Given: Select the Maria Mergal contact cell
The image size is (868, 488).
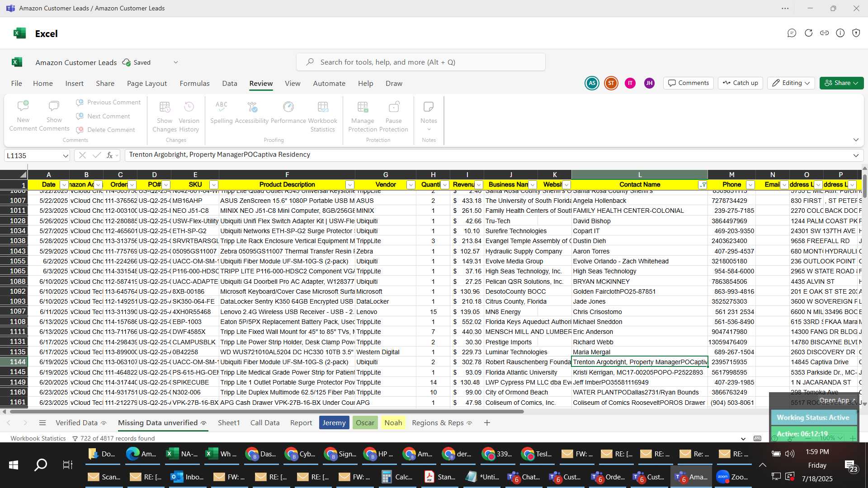Looking at the screenshot, I should pyautogui.click(x=639, y=352).
